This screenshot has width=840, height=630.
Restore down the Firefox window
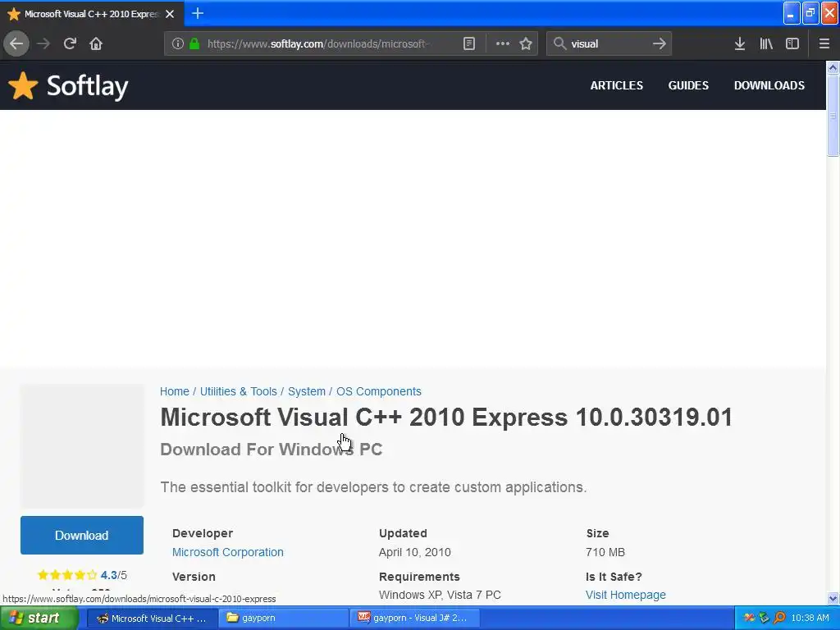click(810, 13)
